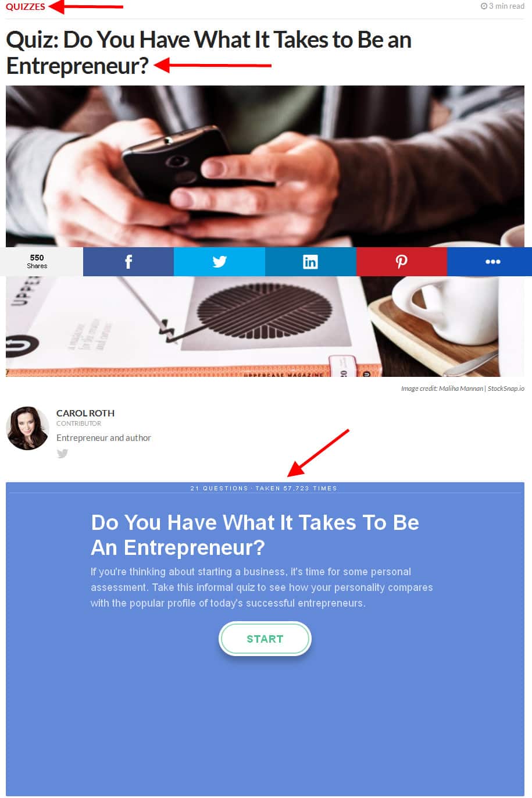Viewport: 532px width, 798px height.
Task: Open Carol Roth's author profile photo
Action: 27,428
